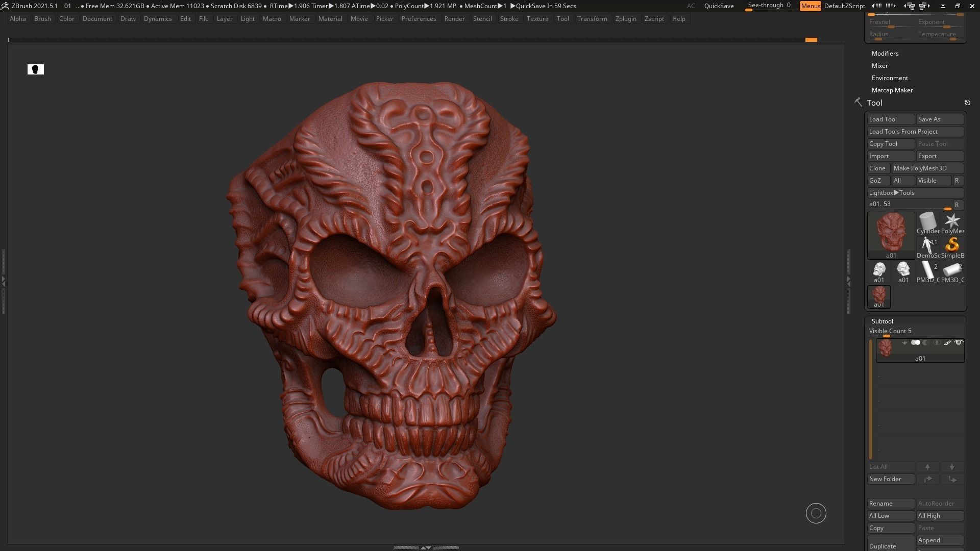The image size is (980, 551).
Task: Click the Load Tool button
Action: 891,119
